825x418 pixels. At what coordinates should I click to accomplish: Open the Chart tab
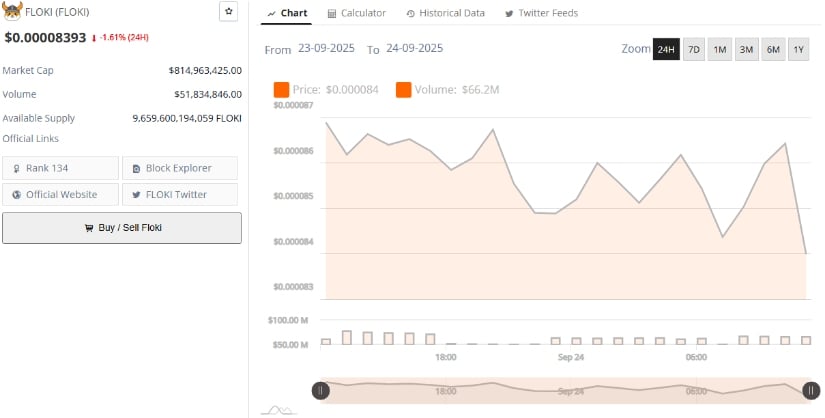(x=287, y=13)
